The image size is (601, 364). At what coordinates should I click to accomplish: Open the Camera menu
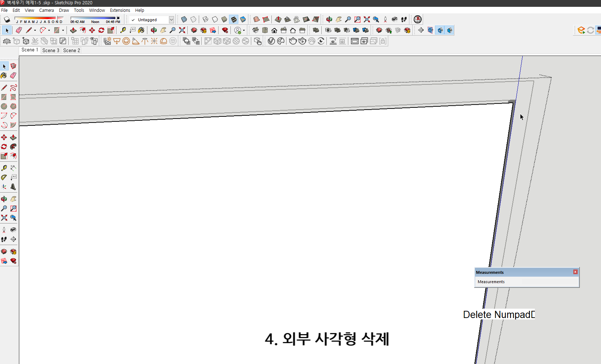(46, 10)
